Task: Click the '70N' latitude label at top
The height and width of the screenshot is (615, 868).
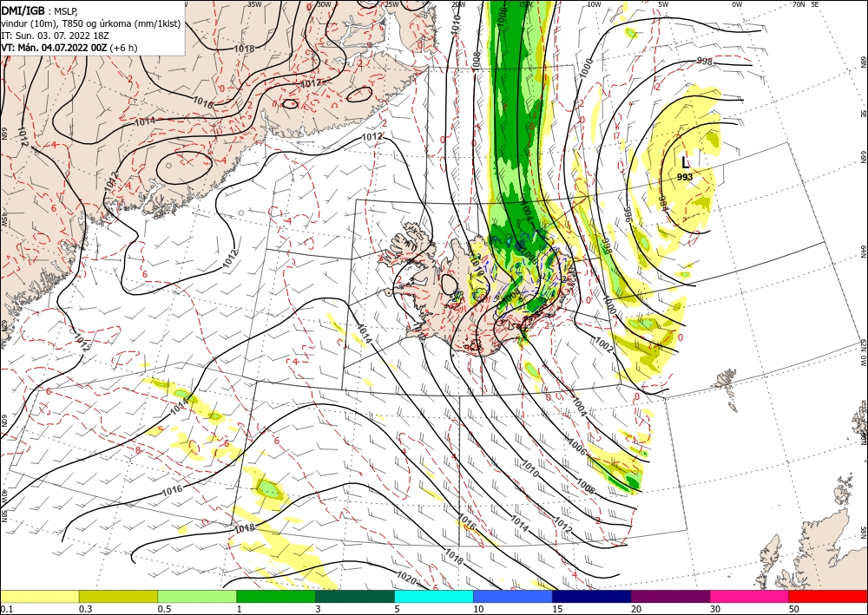Action: (x=799, y=4)
